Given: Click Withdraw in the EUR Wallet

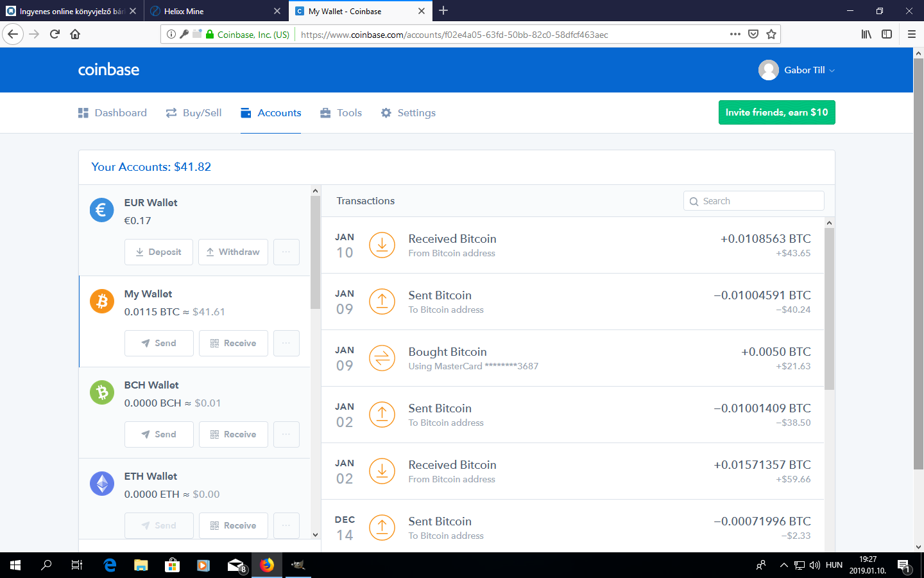Looking at the screenshot, I should [233, 252].
